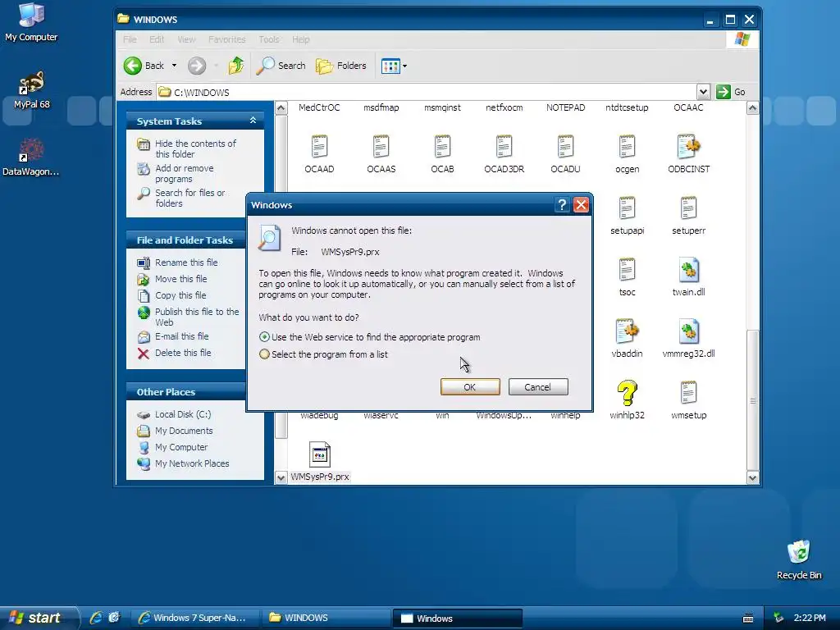This screenshot has width=840, height=630.
Task: Select the vbaddin file icon
Action: [x=628, y=331]
